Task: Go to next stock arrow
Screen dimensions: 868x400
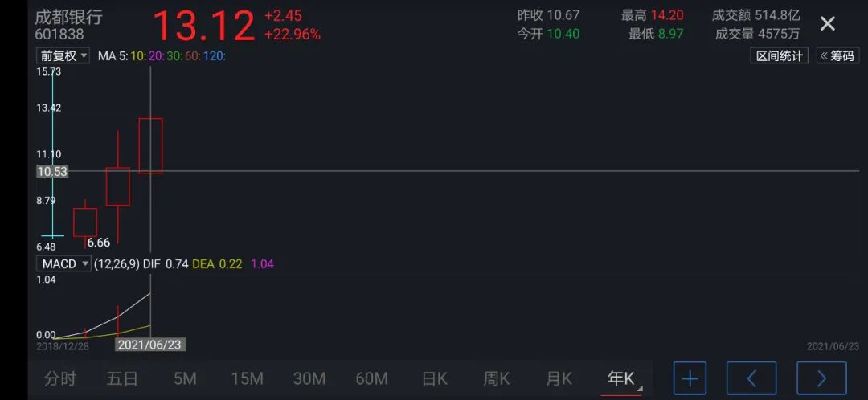Action: 821,378
